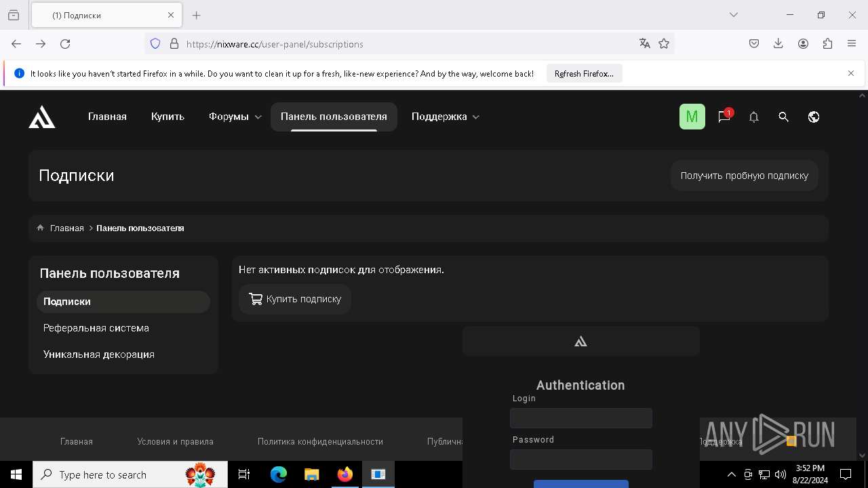Open the notifications bell

pos(753,117)
